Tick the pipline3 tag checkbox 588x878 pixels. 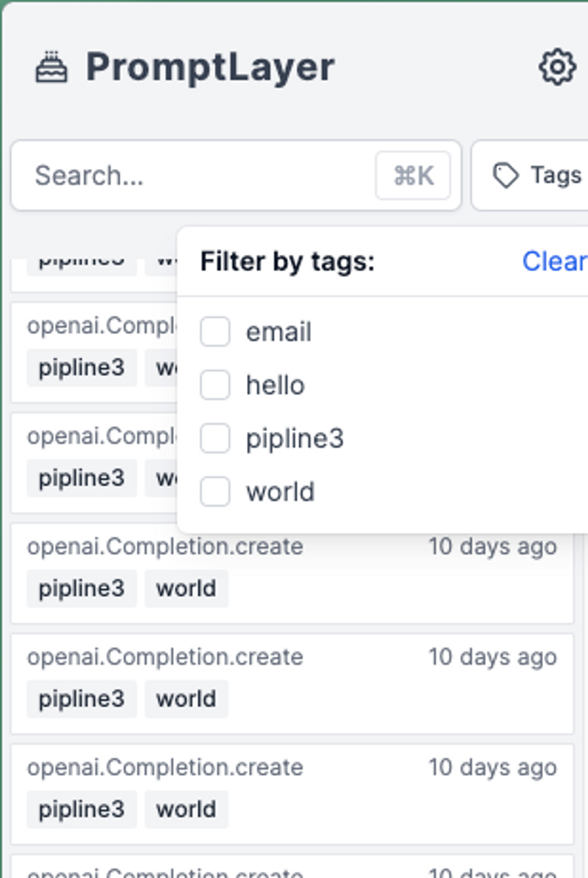(215, 438)
